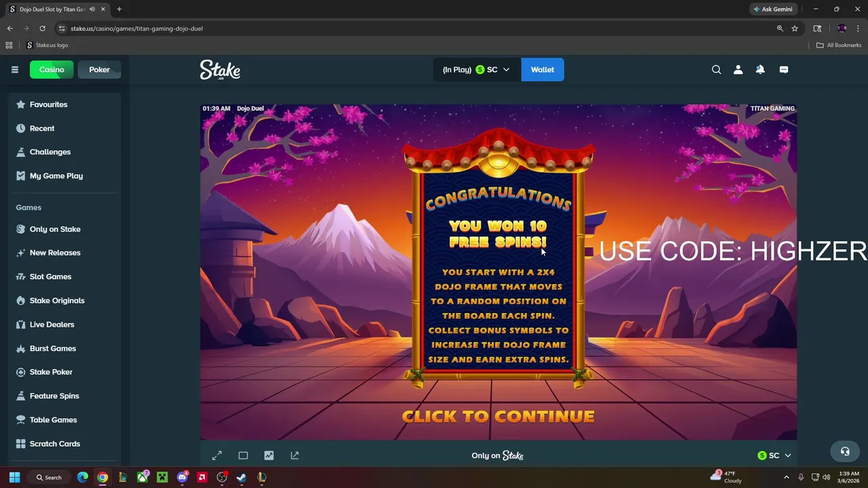
Task: Open the hamburger sidebar menu
Action: [15, 70]
